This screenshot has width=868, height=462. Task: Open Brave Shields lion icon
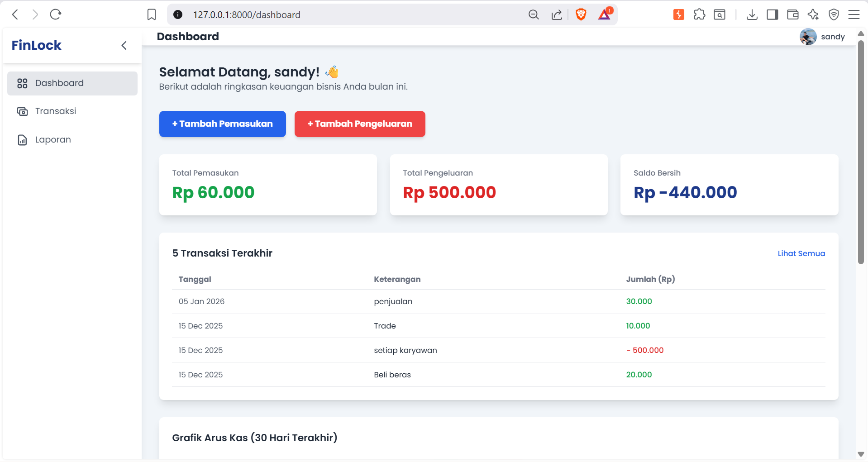click(x=581, y=14)
